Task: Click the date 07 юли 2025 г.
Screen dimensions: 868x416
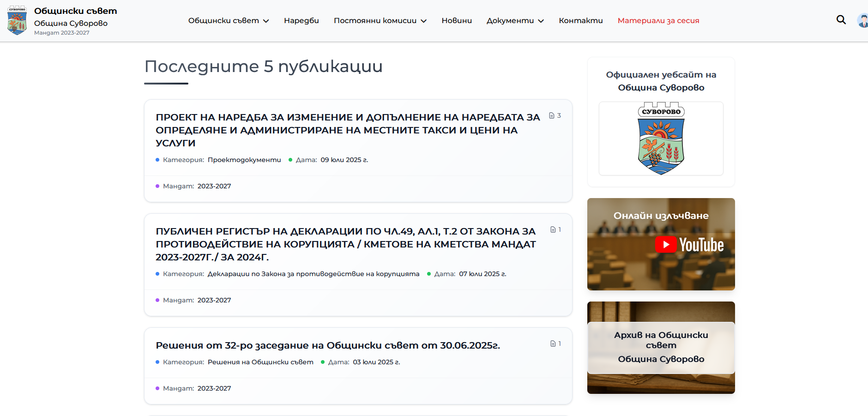Action: [x=482, y=274]
